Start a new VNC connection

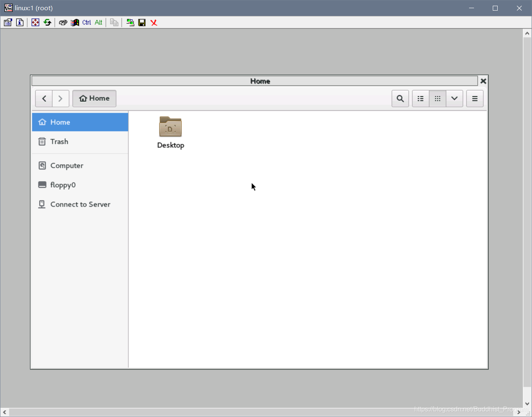point(130,22)
